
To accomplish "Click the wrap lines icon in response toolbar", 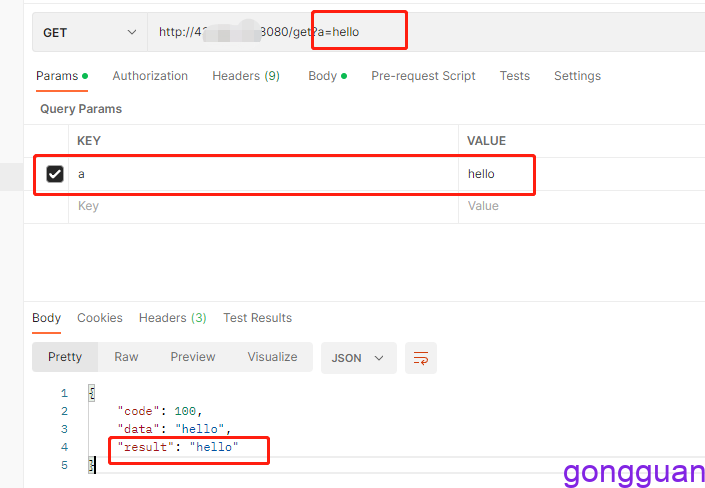I will click(420, 357).
